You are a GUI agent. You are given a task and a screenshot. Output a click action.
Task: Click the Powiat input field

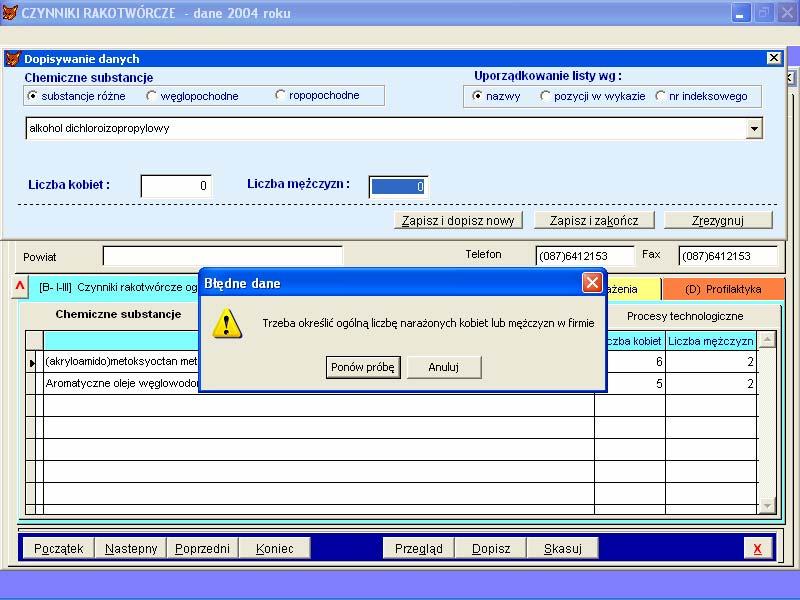tap(222, 256)
